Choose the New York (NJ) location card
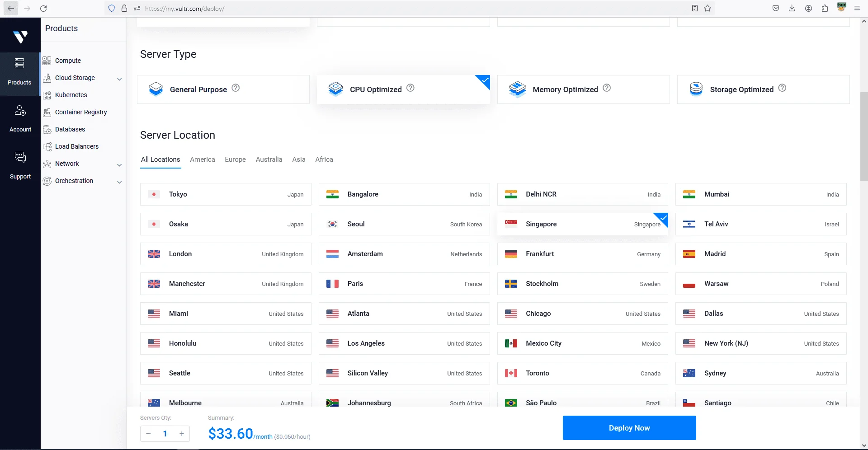Image resolution: width=868 pixels, height=450 pixels. coord(761,343)
